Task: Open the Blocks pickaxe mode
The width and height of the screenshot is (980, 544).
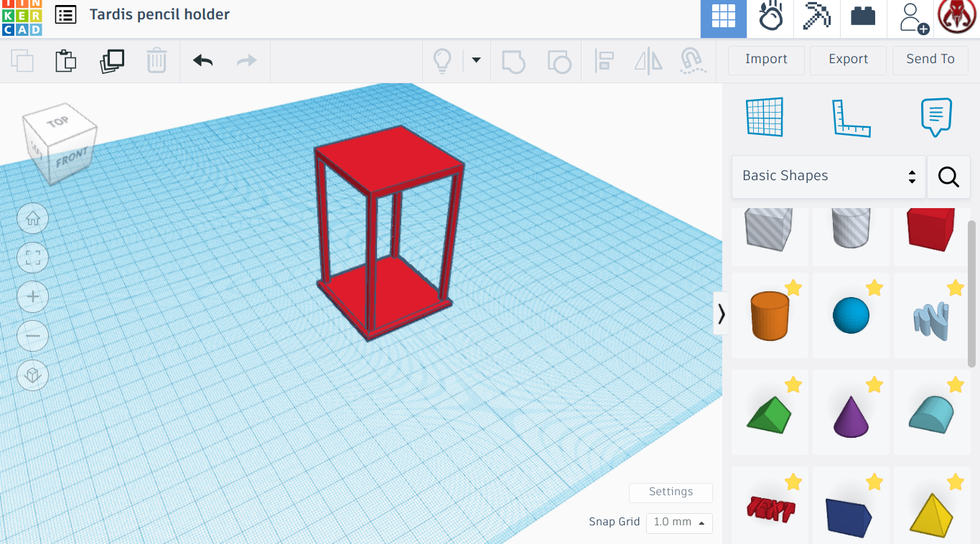Action: (816, 16)
